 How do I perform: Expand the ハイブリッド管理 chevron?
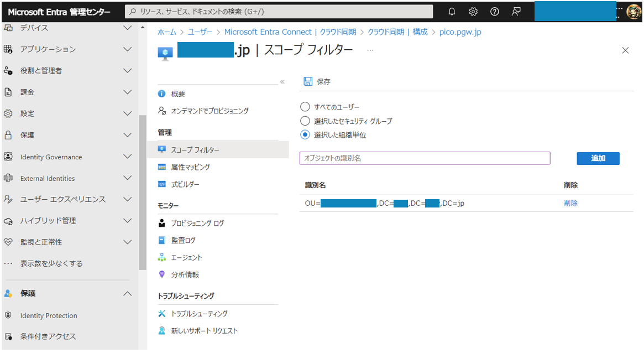(128, 221)
